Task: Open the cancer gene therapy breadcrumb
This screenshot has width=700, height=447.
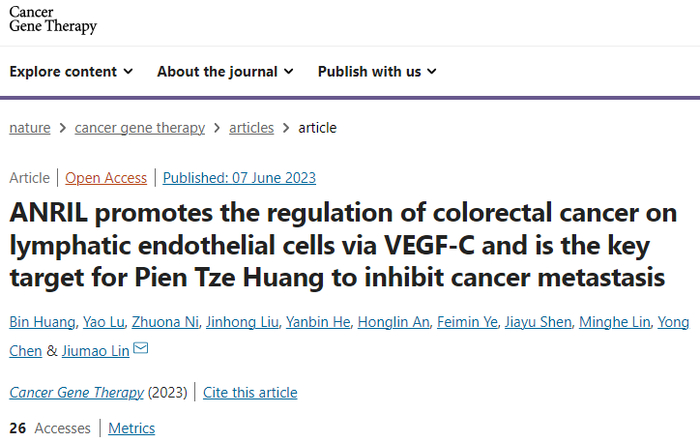Action: [x=140, y=127]
